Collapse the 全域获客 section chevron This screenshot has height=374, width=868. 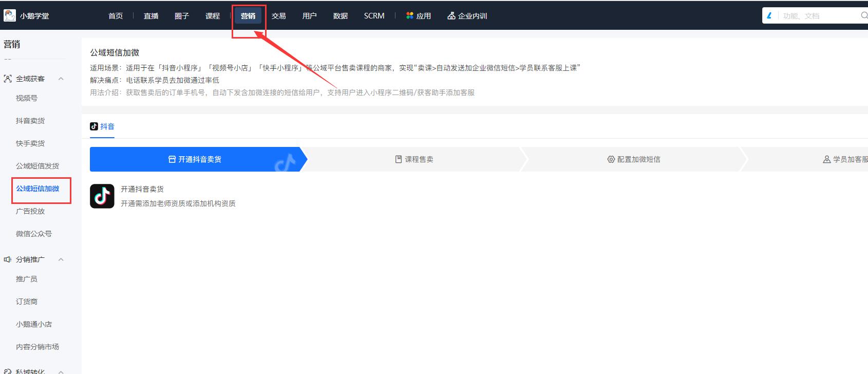point(61,79)
